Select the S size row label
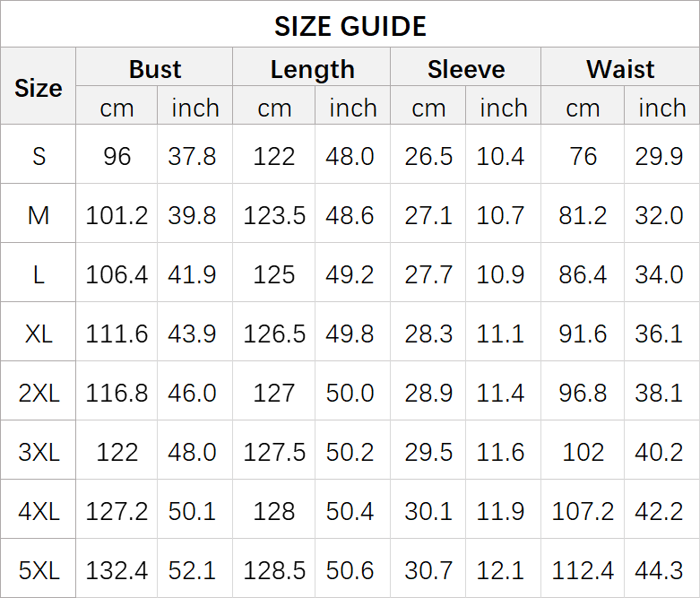Viewport: 700px width, 598px height. 39,156
